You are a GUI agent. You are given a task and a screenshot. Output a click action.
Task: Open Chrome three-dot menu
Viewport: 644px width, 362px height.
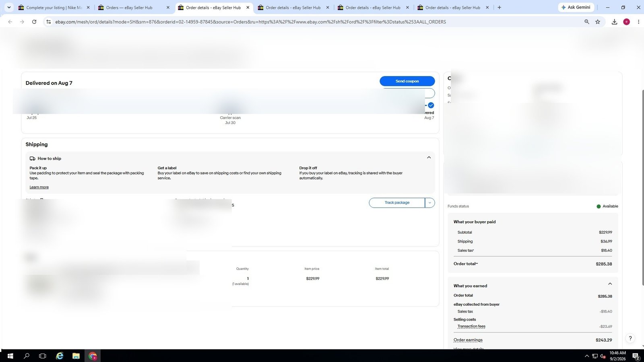[638, 22]
